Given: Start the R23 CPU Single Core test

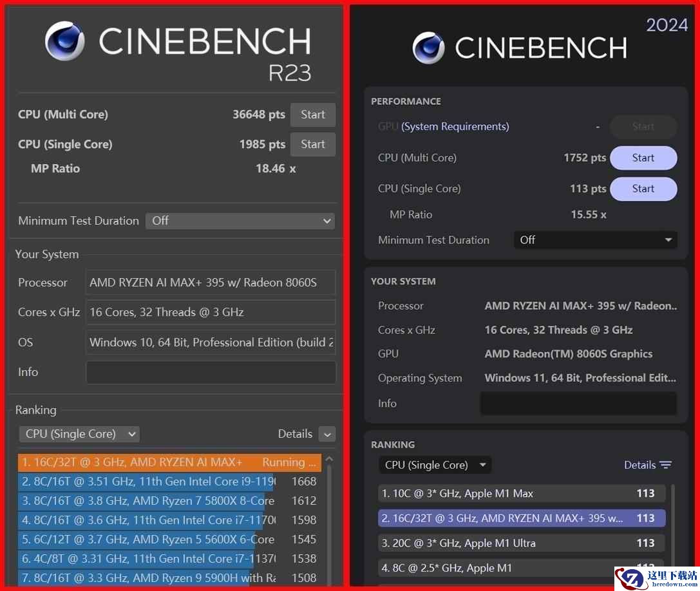Looking at the screenshot, I should pyautogui.click(x=312, y=144).
